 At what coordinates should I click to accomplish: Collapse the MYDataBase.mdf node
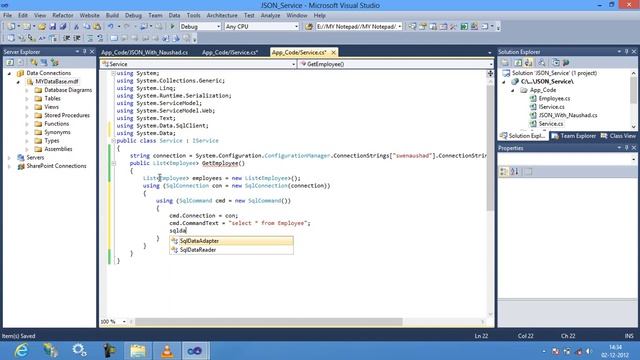[18, 82]
